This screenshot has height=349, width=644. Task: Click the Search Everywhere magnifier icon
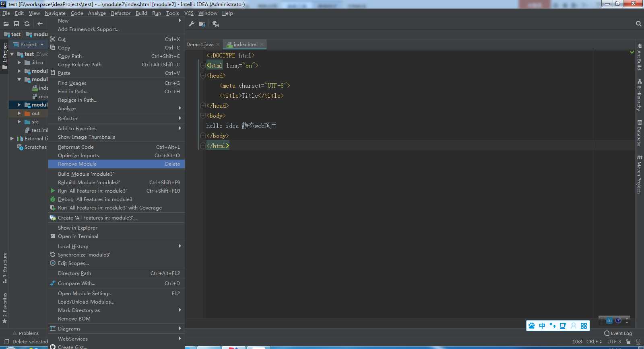coord(638,24)
